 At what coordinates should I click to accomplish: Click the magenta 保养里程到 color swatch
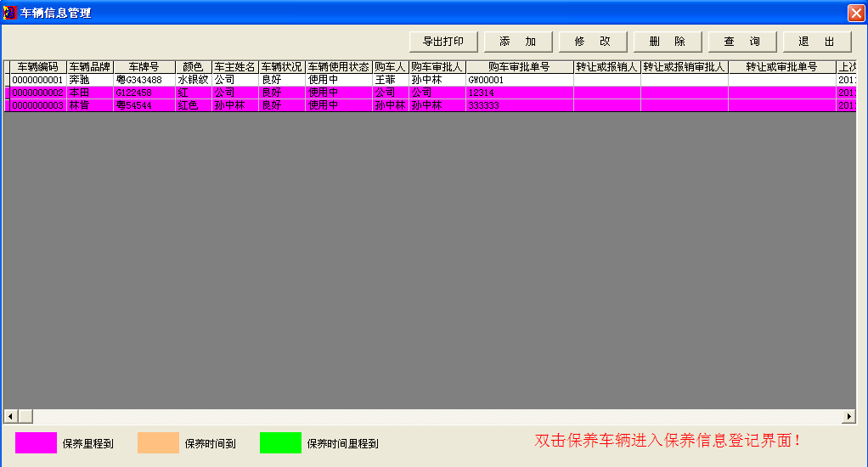[x=36, y=442]
